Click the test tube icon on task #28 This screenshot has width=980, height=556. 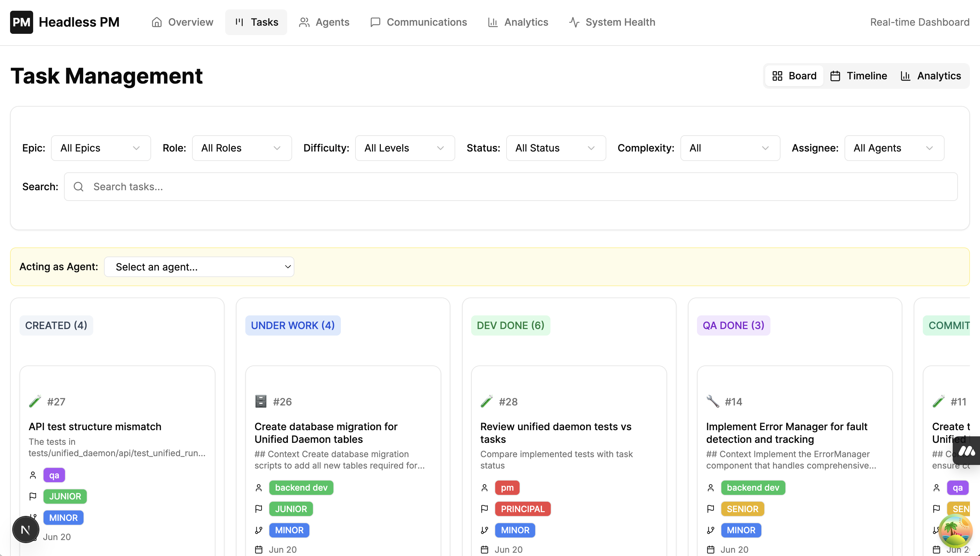pos(486,401)
